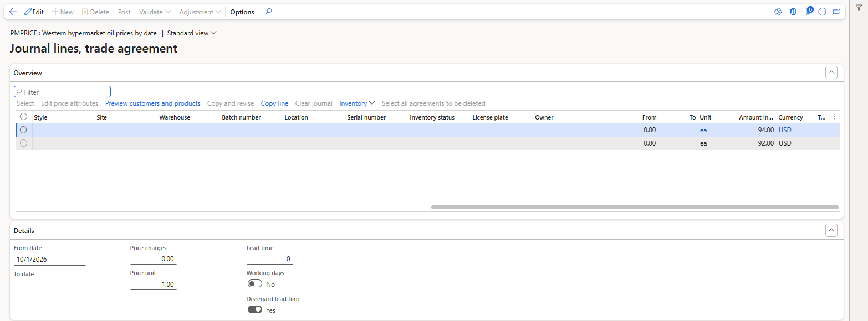Collapse the Details section
Viewport: 868px width, 321px height.
point(831,230)
